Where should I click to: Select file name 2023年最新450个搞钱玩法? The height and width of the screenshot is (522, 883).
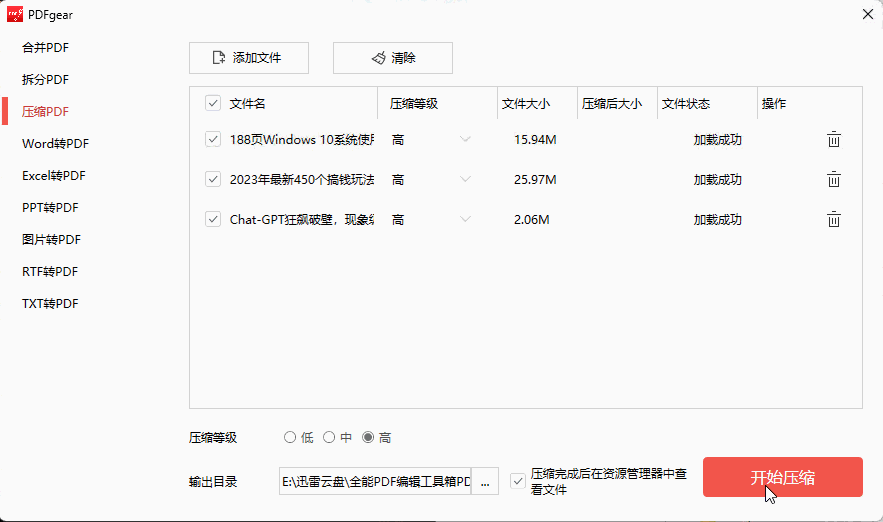coord(302,180)
